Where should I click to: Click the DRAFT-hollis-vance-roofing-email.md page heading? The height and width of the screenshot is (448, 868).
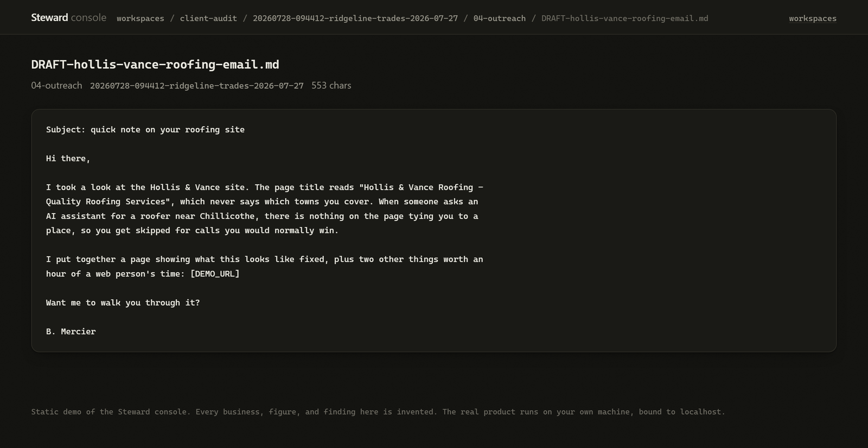click(155, 65)
